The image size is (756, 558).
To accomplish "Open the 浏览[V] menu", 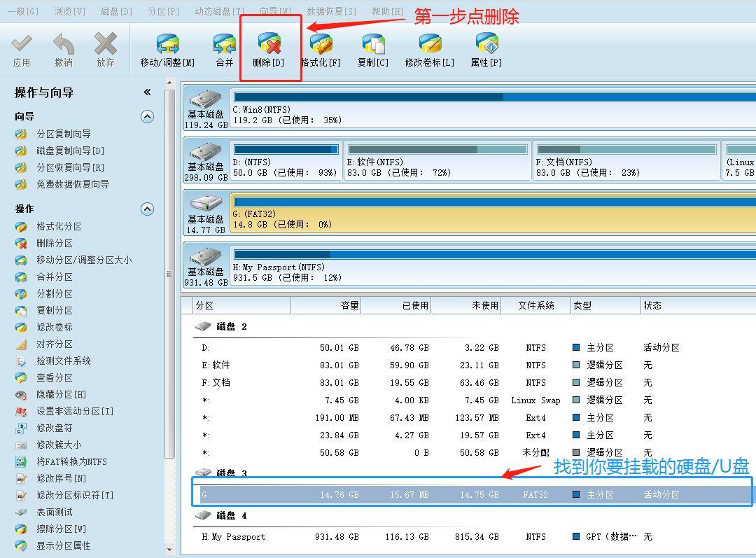I will point(70,11).
